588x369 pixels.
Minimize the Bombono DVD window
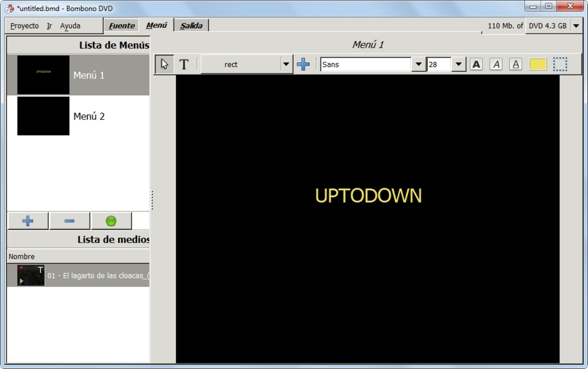coord(533,6)
